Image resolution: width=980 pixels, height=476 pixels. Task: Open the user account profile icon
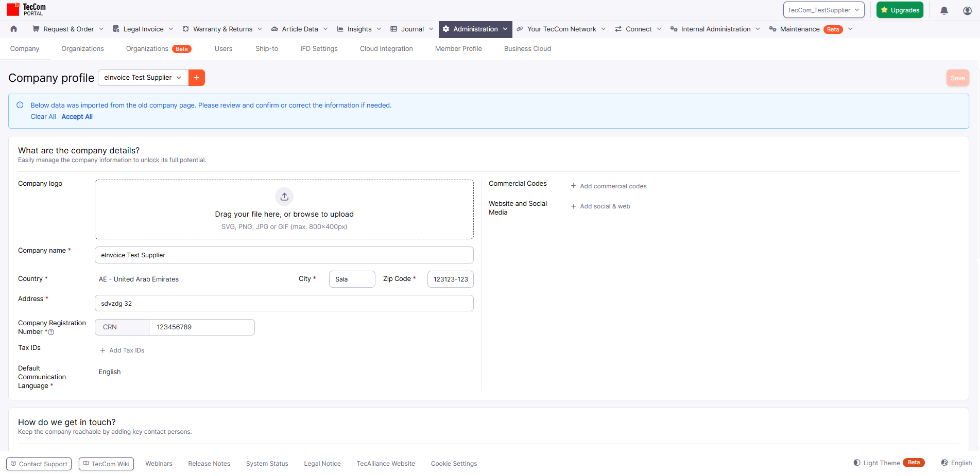[967, 10]
